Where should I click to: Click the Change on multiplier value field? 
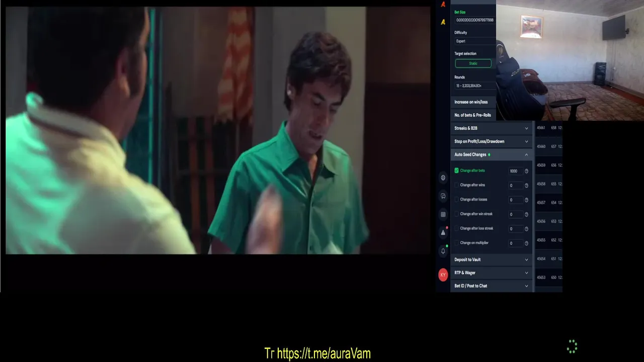tap(515, 243)
